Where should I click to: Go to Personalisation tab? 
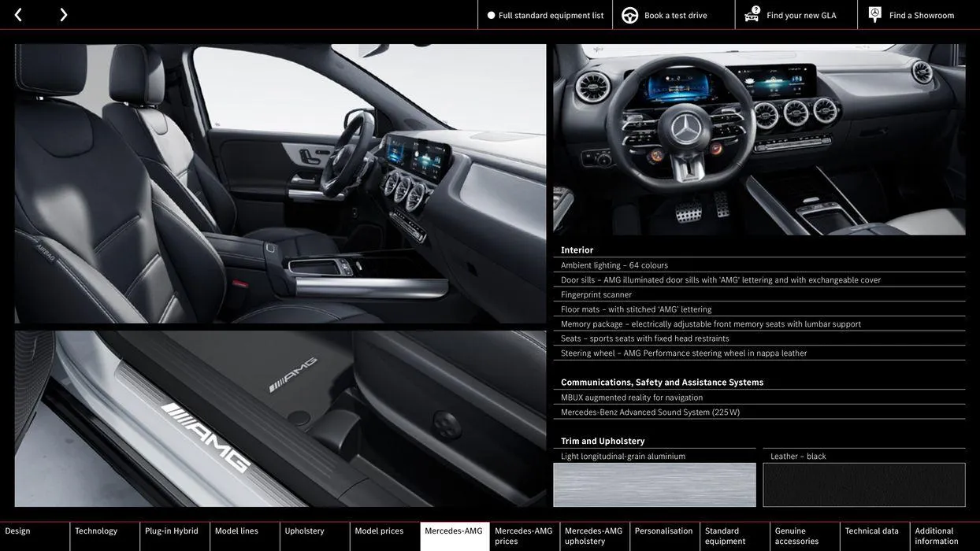665,537
